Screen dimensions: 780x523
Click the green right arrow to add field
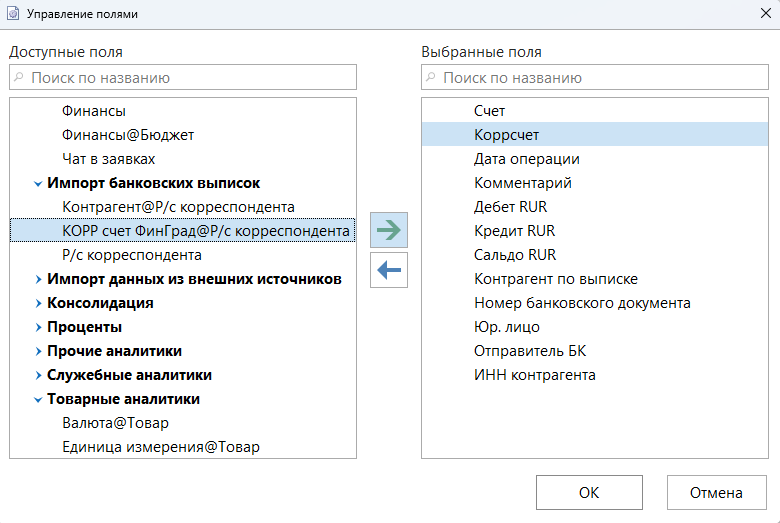click(389, 230)
